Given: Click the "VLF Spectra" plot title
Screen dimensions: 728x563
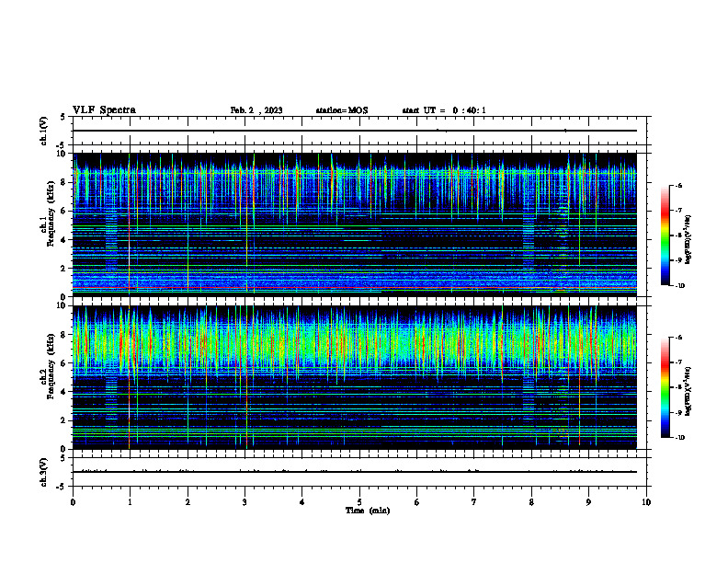Looking at the screenshot, I should coord(104,110).
